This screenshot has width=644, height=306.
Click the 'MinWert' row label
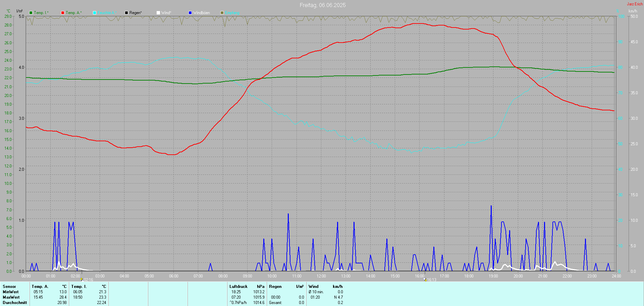pyautogui.click(x=11, y=292)
